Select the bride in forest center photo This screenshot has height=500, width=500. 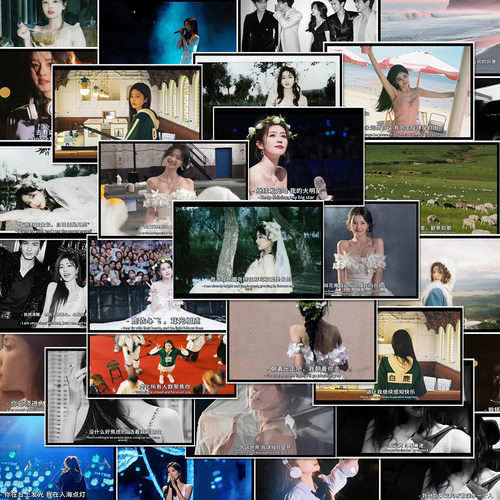(248, 249)
